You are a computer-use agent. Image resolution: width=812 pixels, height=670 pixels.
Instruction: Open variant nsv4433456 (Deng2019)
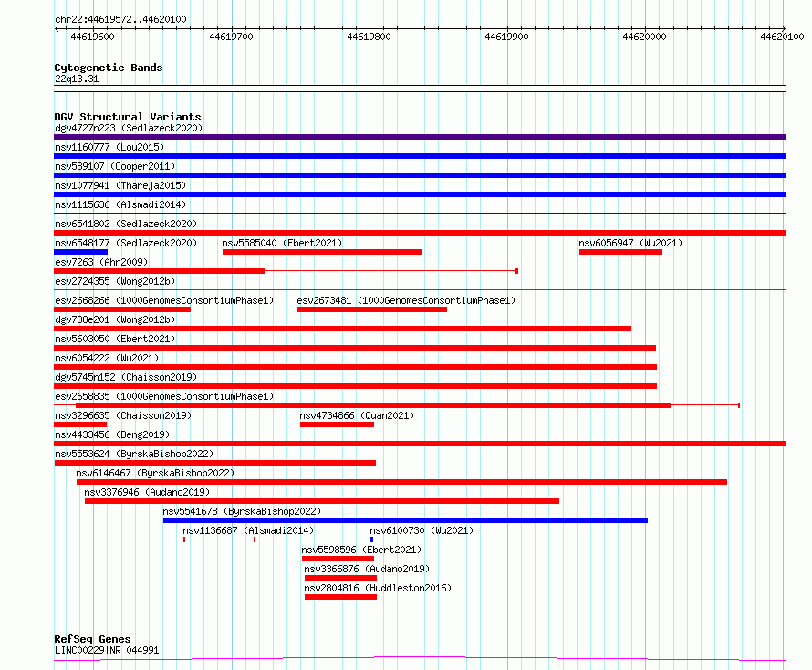[x=112, y=434]
